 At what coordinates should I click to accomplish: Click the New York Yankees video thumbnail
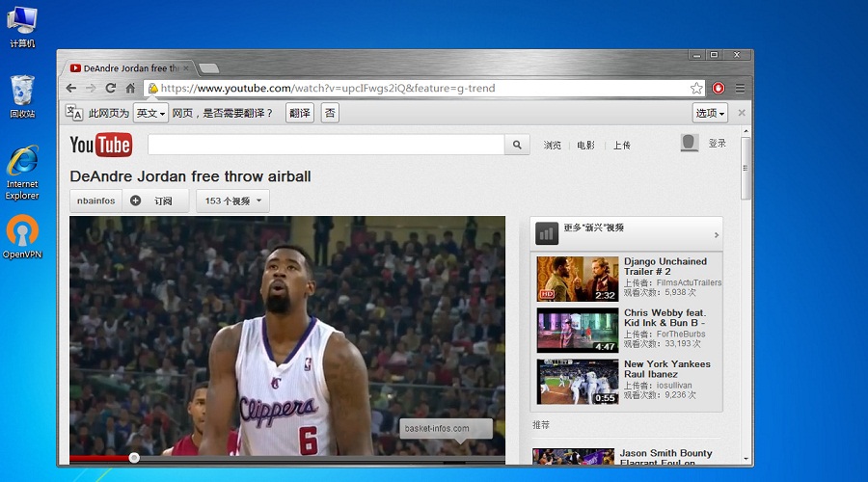[578, 382]
